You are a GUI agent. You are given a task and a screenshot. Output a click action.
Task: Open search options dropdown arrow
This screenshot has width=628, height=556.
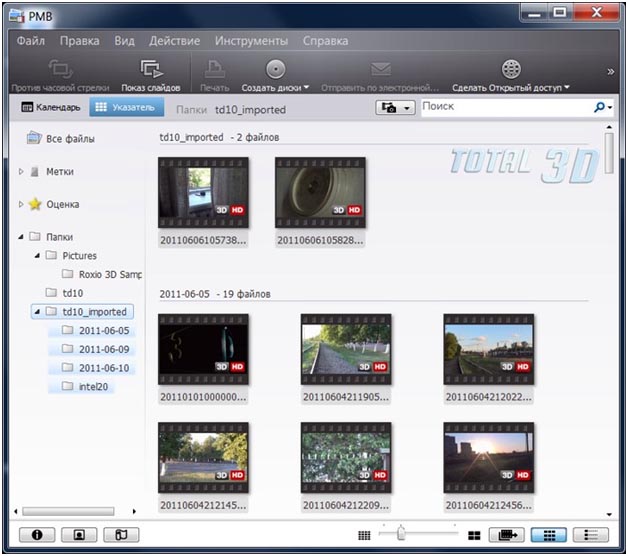610,107
